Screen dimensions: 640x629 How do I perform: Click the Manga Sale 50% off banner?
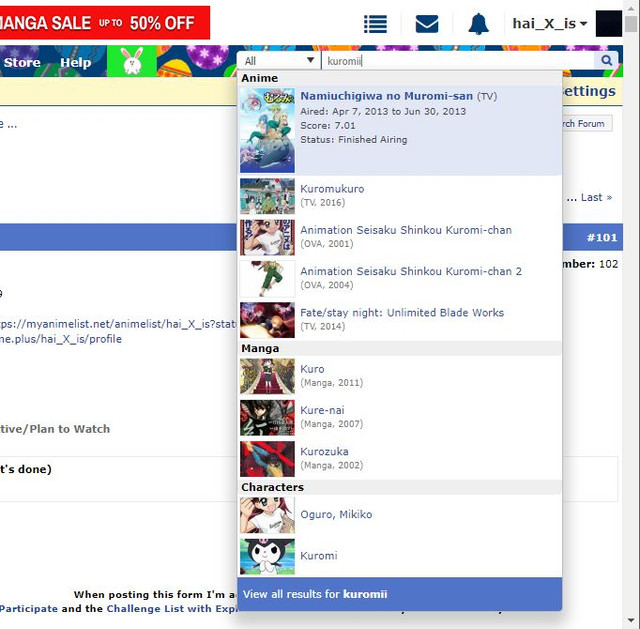point(105,22)
